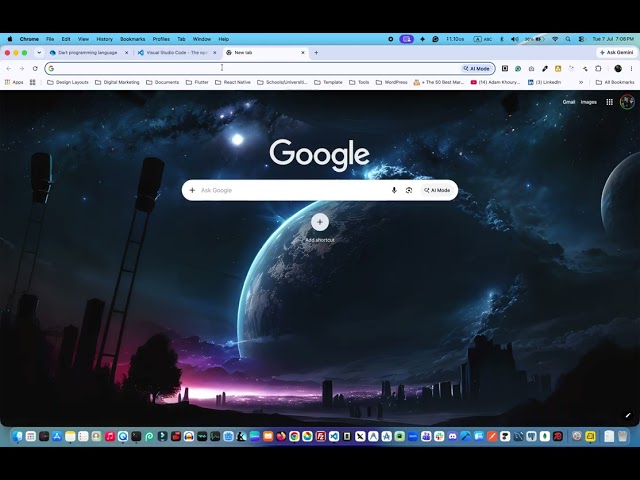Viewport: 640px width, 480px height.
Task: Select the eyedropper extension icon in toolbar
Action: coord(544,69)
